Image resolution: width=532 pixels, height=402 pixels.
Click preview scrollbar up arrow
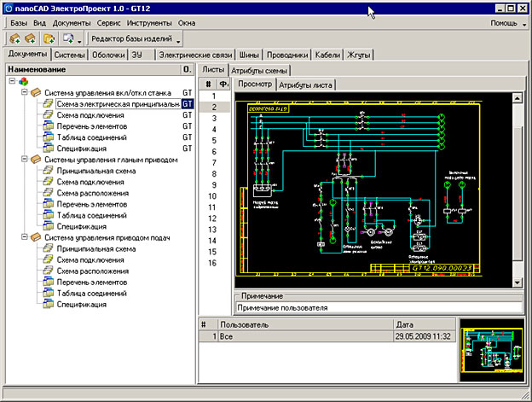pos(517,98)
